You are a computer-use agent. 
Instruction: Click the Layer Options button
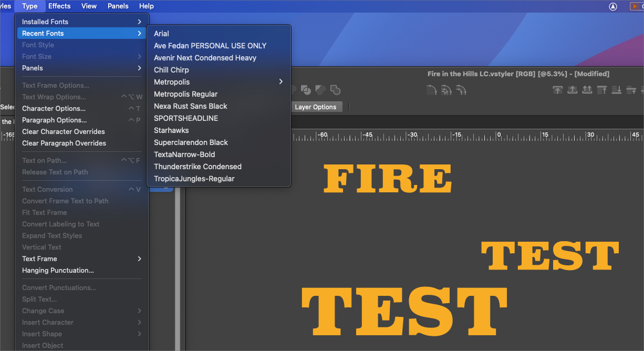[x=315, y=107]
